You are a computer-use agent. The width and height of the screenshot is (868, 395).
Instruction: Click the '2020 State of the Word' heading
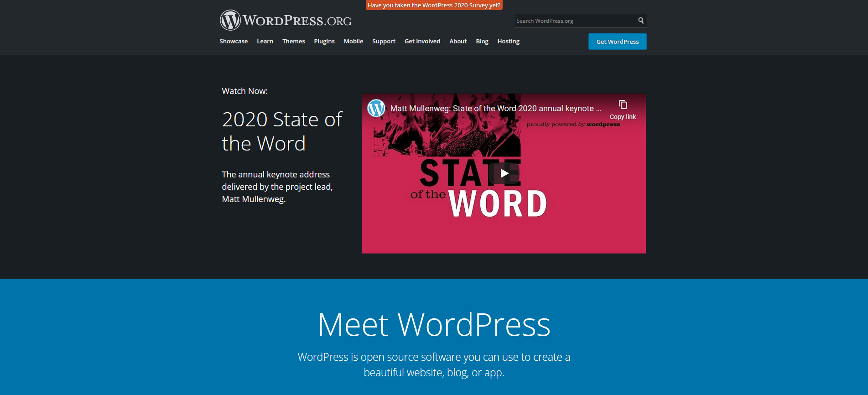tap(282, 131)
